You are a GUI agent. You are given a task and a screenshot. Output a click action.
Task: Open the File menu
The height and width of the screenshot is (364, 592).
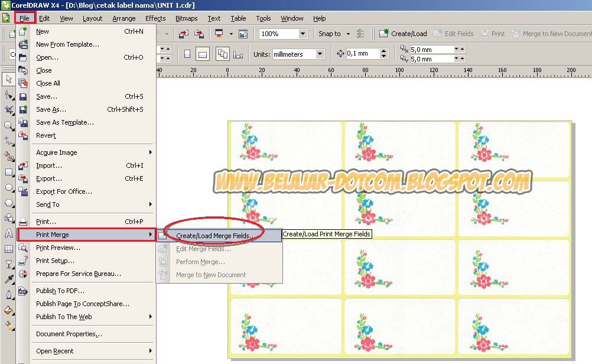(x=25, y=18)
